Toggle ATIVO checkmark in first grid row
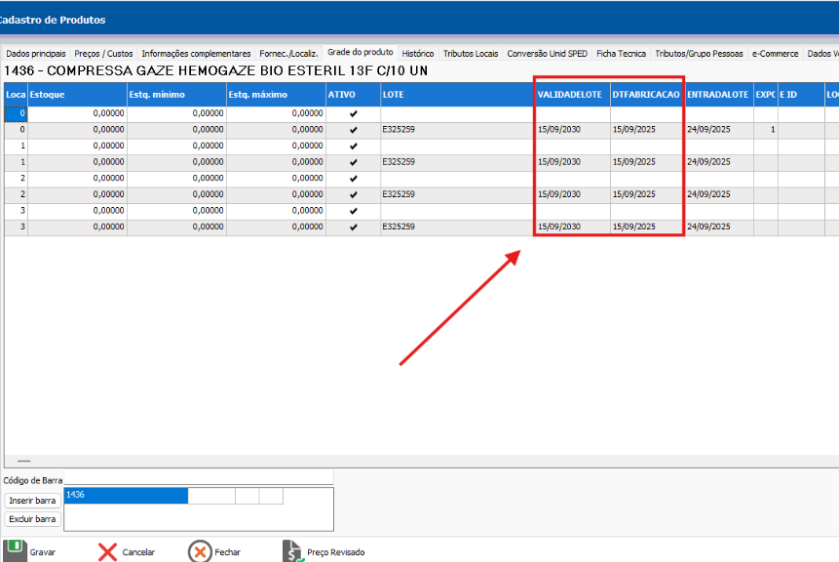The image size is (839, 562). (353, 114)
